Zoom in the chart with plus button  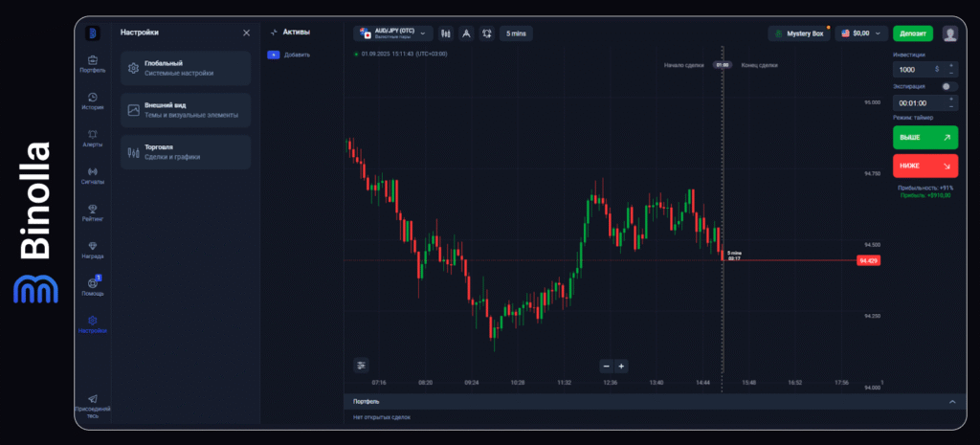click(621, 366)
